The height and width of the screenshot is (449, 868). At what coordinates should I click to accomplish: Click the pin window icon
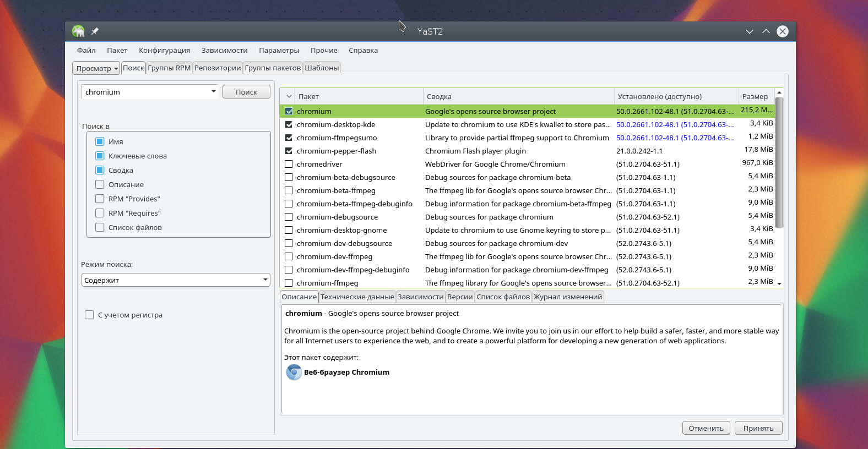click(x=95, y=31)
